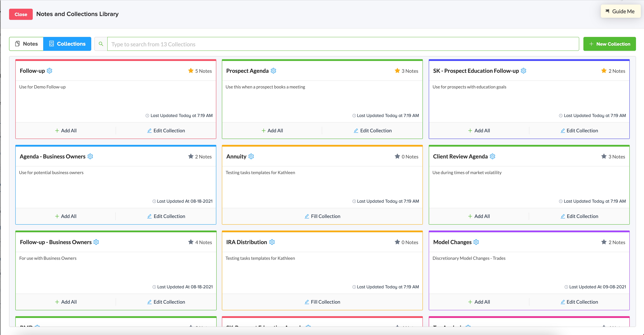Click gear icon beside Prospect Agenda
This screenshot has height=335, width=644.
[274, 71]
